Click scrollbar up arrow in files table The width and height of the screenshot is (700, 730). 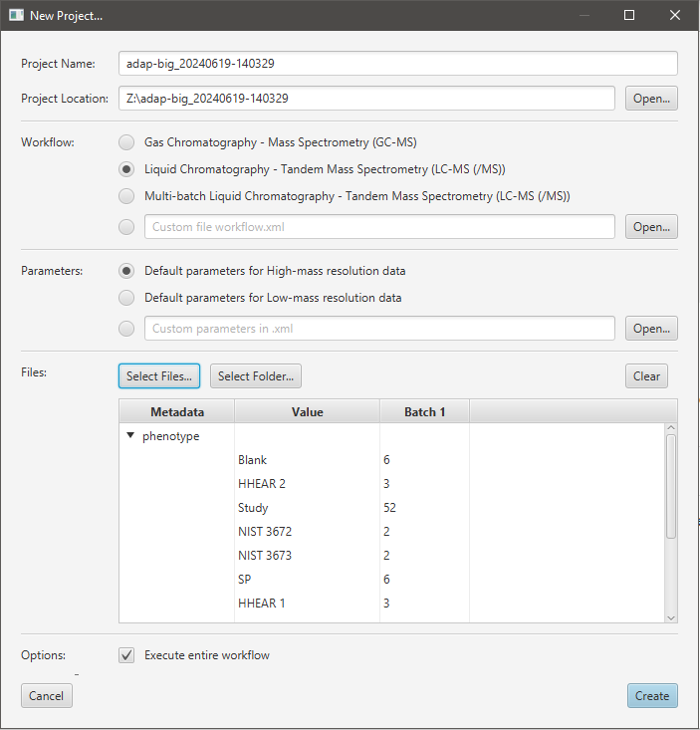[x=671, y=428]
